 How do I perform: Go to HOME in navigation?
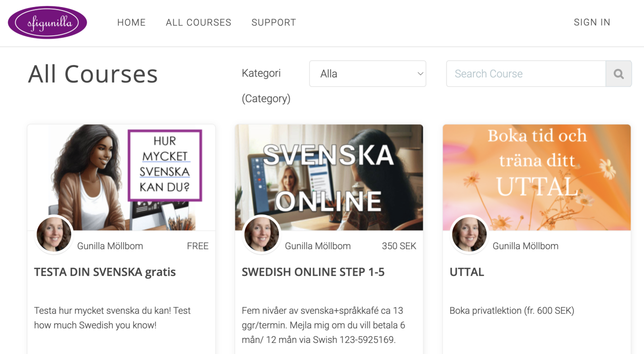pos(131,23)
